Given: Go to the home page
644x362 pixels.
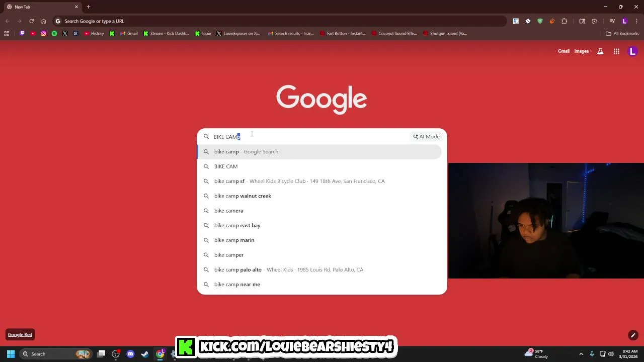Looking at the screenshot, I should pos(43,21).
